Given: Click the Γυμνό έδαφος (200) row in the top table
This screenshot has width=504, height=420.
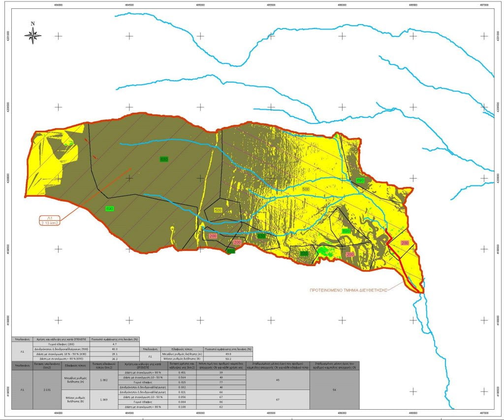Looking at the screenshot, I should (x=63, y=345).
